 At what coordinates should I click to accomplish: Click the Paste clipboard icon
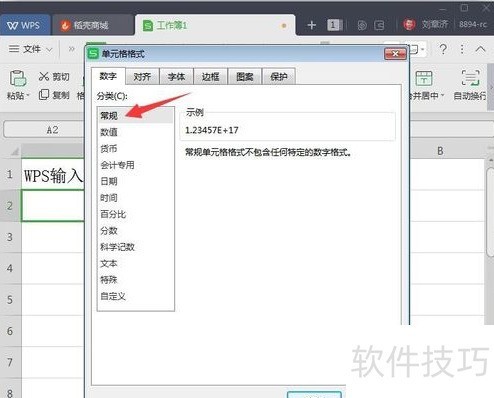tap(18, 78)
